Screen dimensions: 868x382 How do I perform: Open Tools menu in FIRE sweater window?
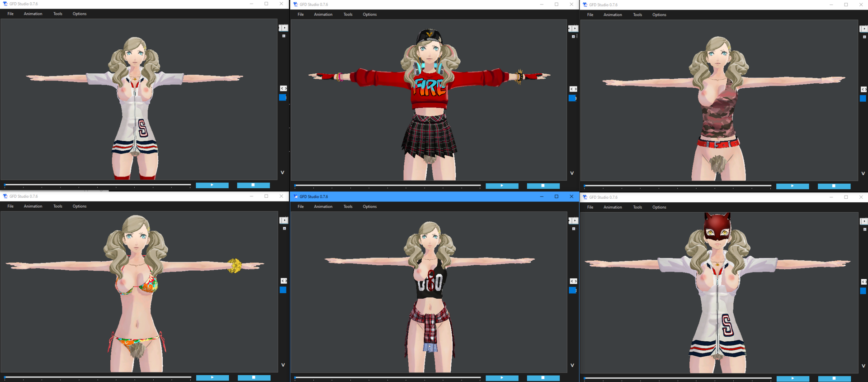(348, 14)
